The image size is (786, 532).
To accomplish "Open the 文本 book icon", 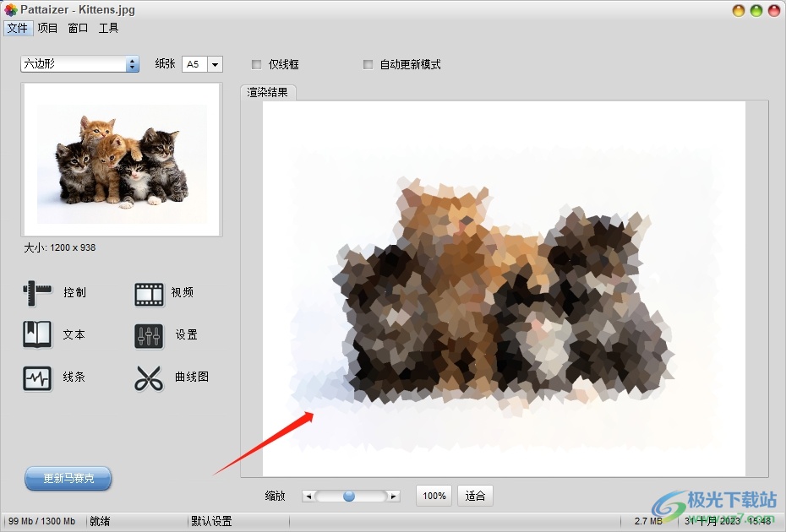I will (x=37, y=334).
